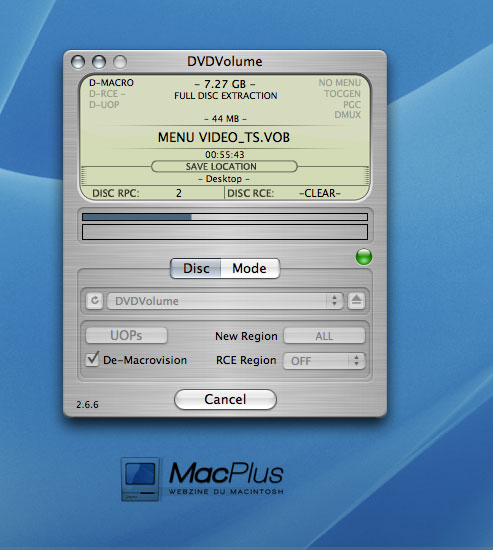Click the green status indicator light
Image resolution: width=493 pixels, height=550 pixels.
[x=364, y=257]
